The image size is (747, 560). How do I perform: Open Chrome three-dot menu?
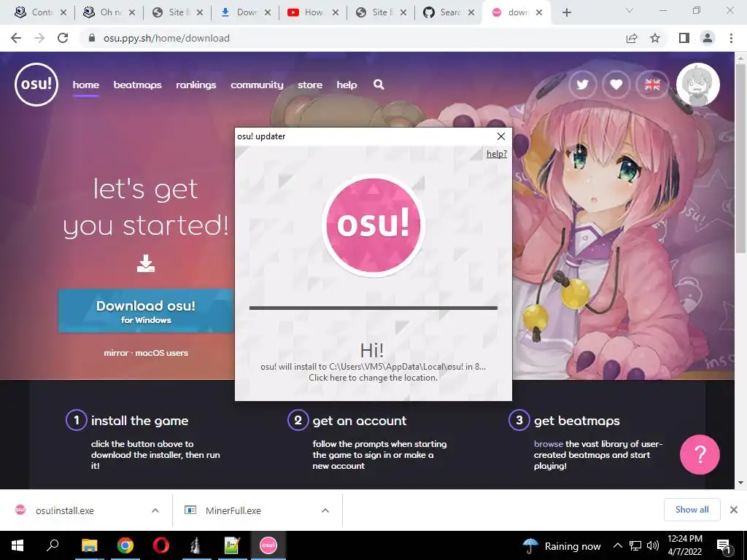pos(731,38)
